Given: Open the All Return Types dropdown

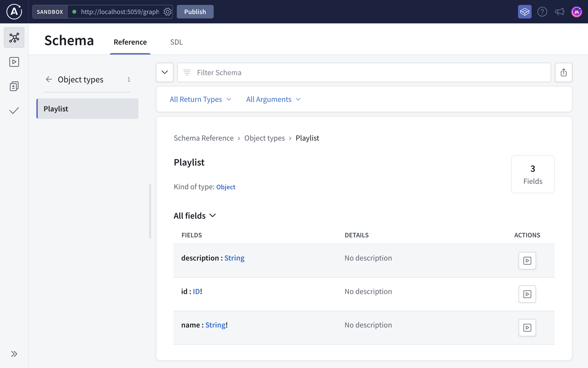Looking at the screenshot, I should pos(200,99).
